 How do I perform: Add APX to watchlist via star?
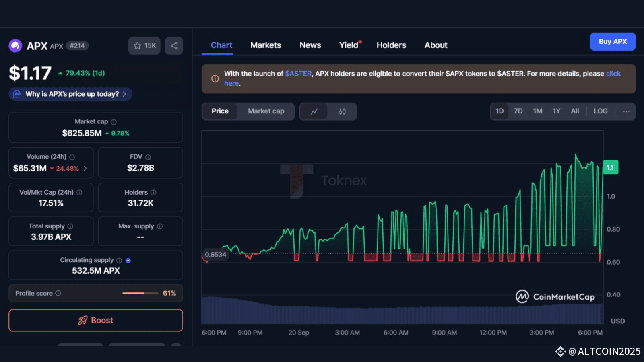point(144,46)
